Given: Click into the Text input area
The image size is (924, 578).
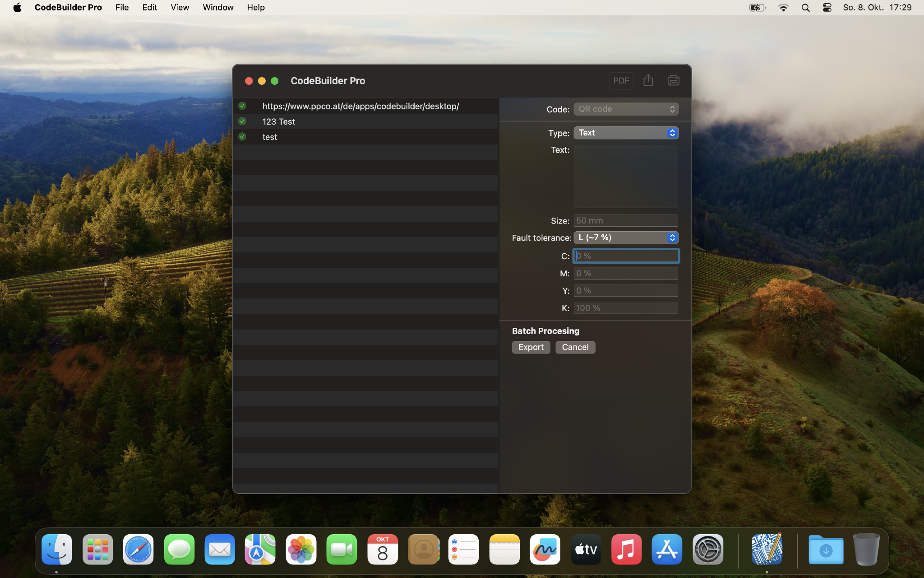Looking at the screenshot, I should coord(626,176).
